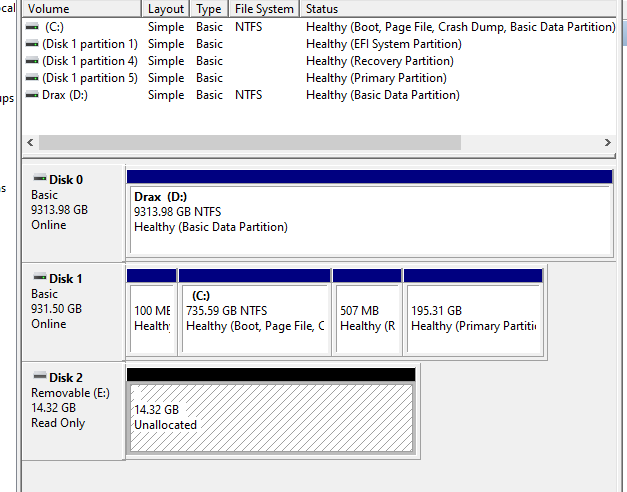Click the NTFS file system cell for Drax (D:)

(248, 95)
